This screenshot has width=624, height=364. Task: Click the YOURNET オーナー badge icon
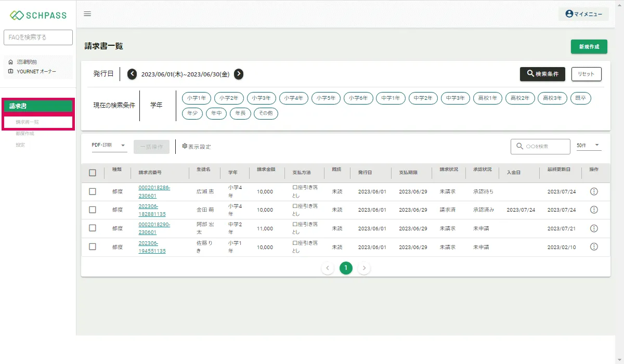11,71
